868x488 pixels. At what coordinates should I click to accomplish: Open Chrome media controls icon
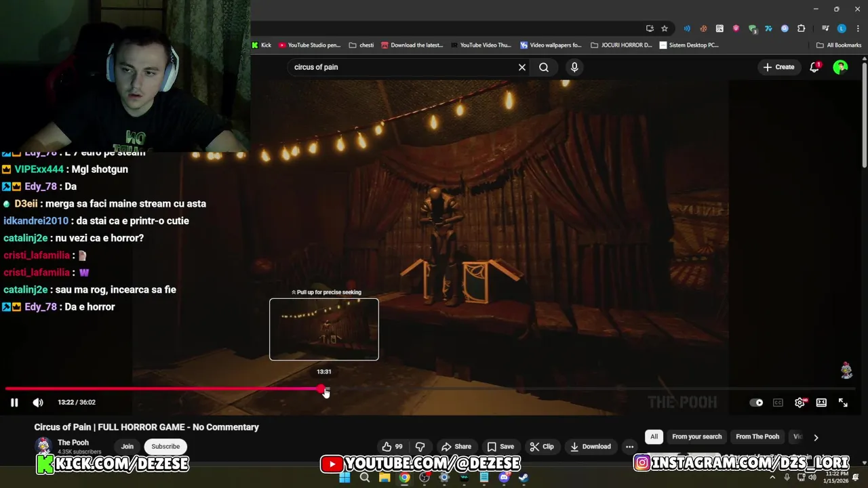click(825, 28)
